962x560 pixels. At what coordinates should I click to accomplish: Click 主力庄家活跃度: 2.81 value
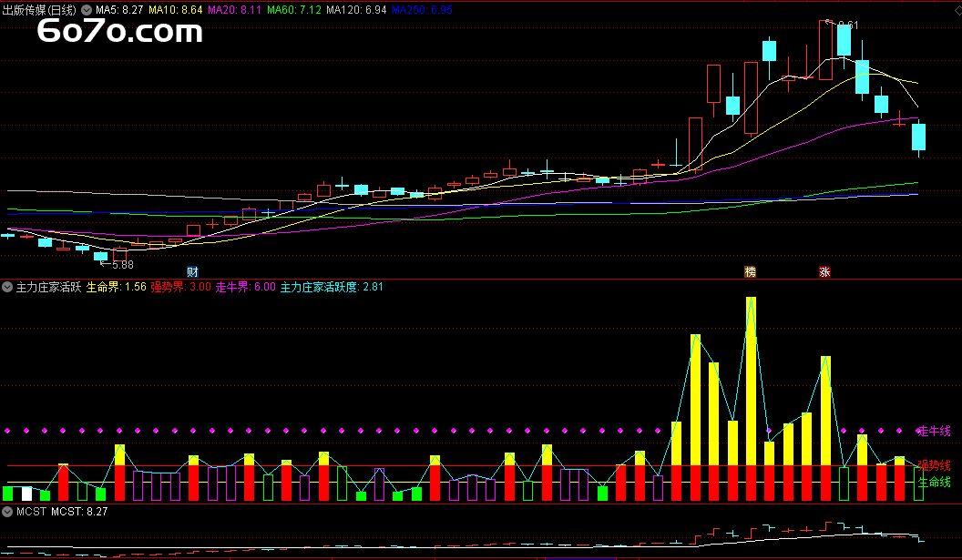click(x=332, y=287)
